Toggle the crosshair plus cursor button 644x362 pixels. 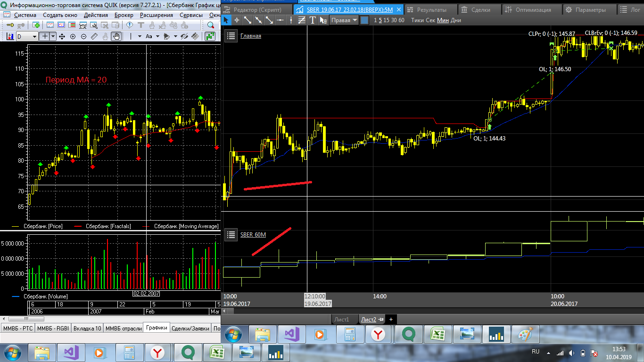point(45,36)
